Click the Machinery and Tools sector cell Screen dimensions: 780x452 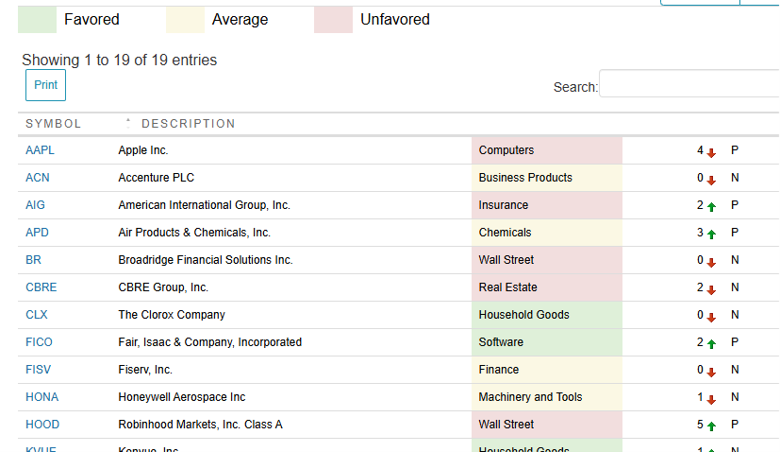click(x=547, y=397)
